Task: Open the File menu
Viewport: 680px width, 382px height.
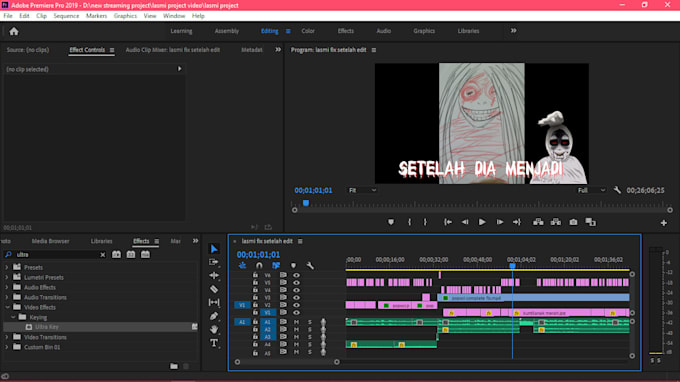Action: pyautogui.click(x=8, y=16)
